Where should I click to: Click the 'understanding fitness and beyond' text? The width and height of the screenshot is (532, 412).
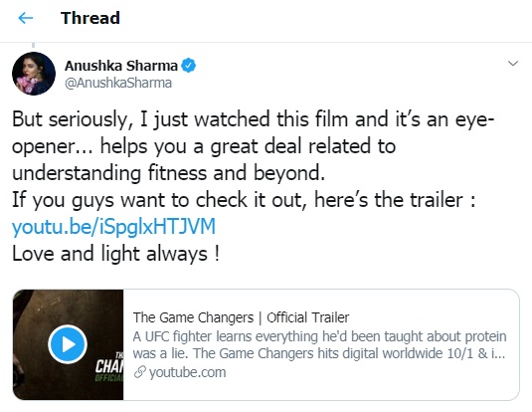[169, 173]
